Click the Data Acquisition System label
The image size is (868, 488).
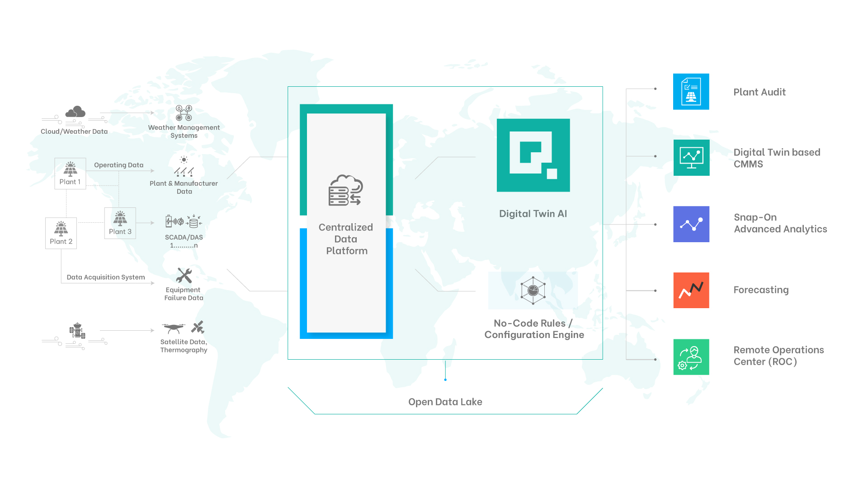pyautogui.click(x=106, y=277)
